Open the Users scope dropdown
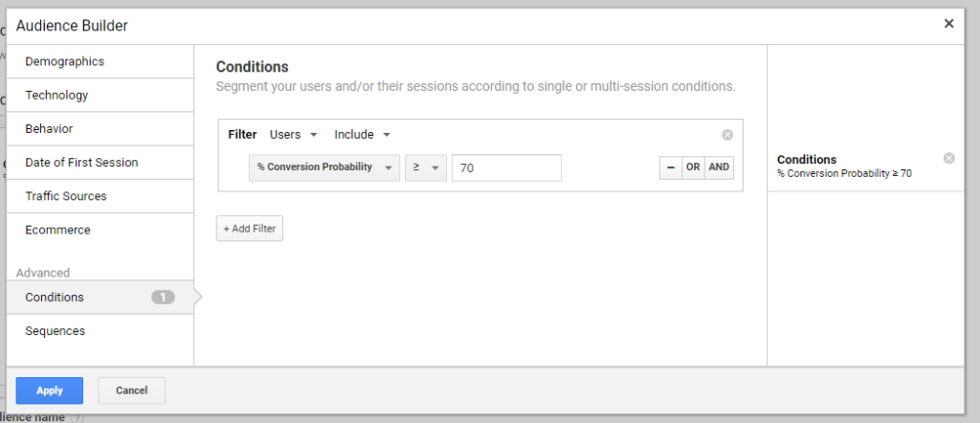Screen dimensions: 980x423 click(293, 134)
